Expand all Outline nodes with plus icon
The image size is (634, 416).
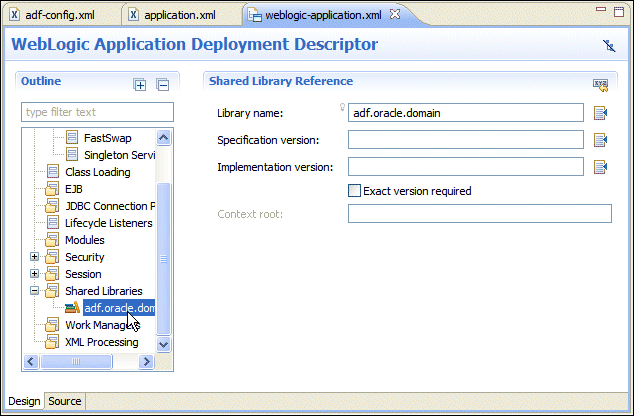click(140, 85)
